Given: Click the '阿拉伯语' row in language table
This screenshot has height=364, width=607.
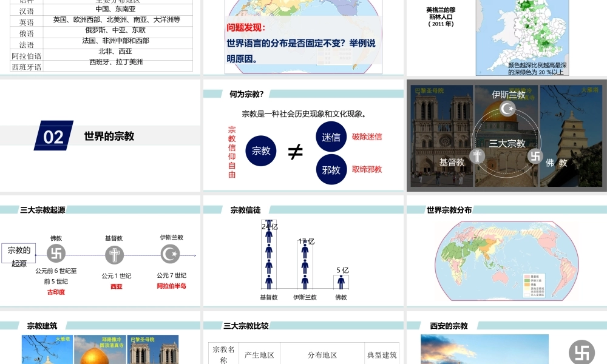Looking at the screenshot, I should click(x=101, y=55).
